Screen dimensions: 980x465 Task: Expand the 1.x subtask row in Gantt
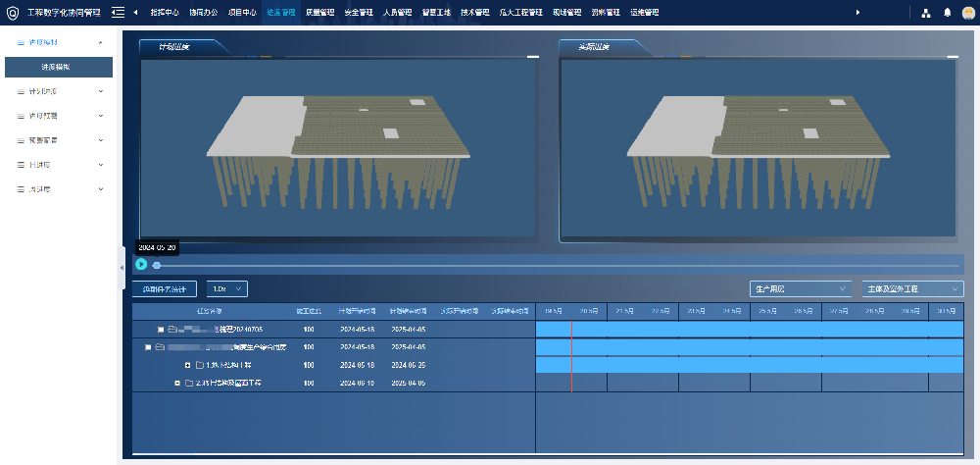(186, 365)
